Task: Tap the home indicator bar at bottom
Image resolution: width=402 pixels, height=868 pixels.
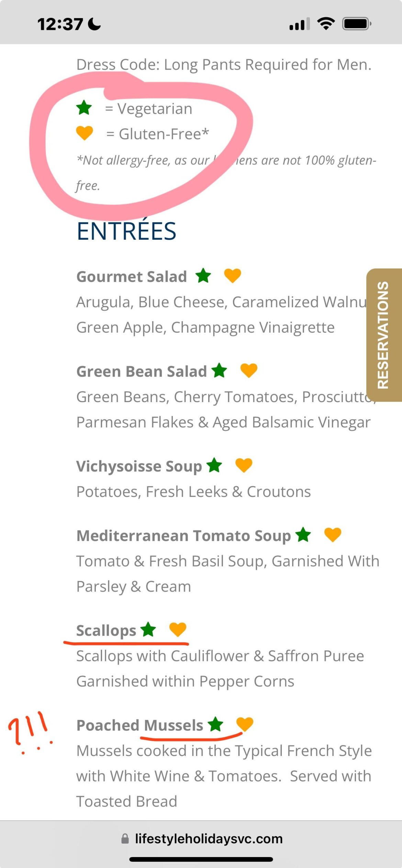Action: (201, 859)
